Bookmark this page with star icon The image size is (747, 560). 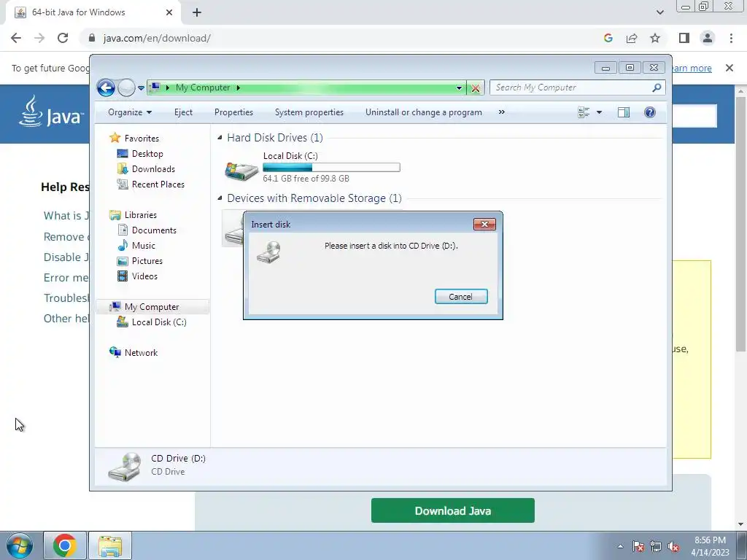click(655, 38)
